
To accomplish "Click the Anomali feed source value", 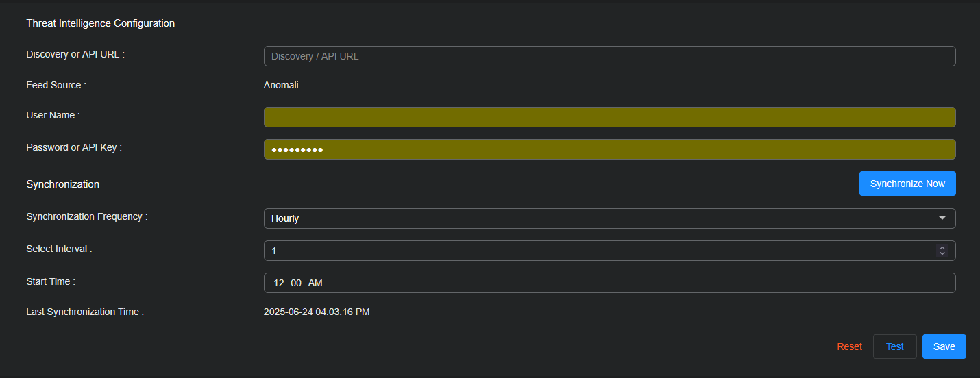I will coord(281,86).
